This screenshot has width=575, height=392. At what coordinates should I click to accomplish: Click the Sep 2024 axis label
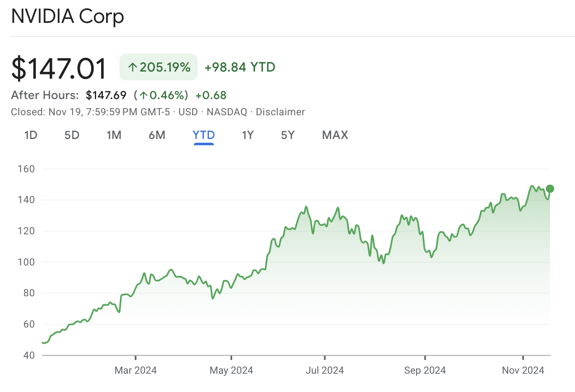pyautogui.click(x=425, y=370)
